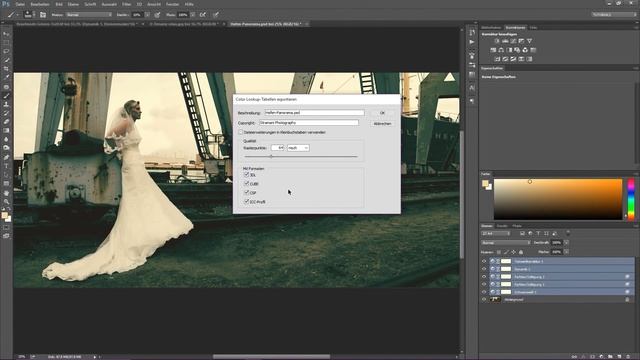The width and height of the screenshot is (640, 360).
Task: Click OK in the export dialog
Action: [x=382, y=113]
